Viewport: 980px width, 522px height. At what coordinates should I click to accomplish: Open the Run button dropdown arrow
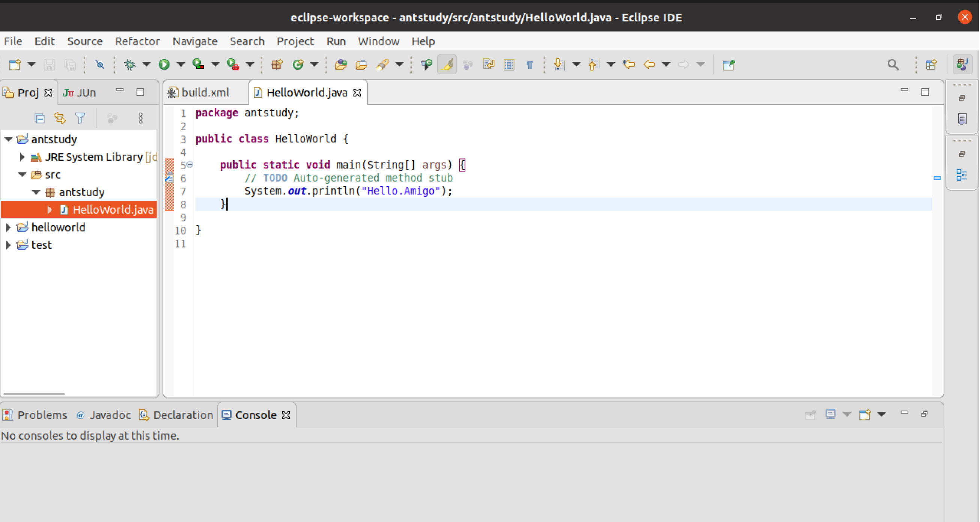click(181, 64)
